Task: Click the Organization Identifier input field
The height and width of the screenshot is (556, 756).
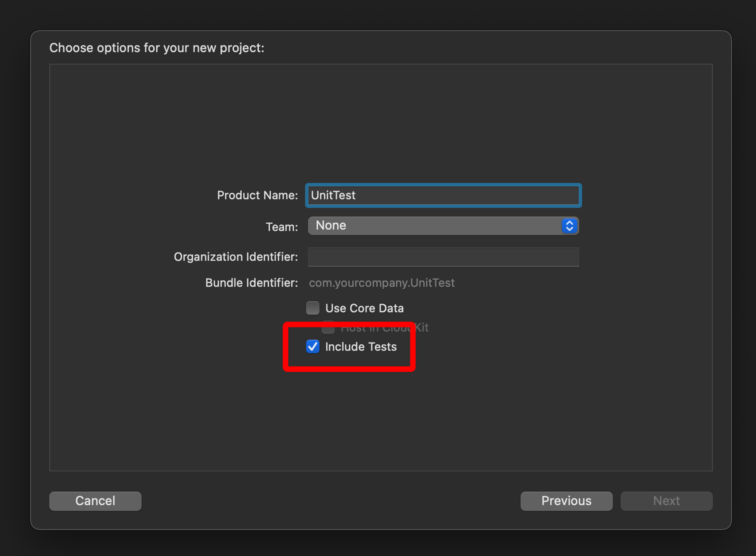Action: tap(443, 257)
